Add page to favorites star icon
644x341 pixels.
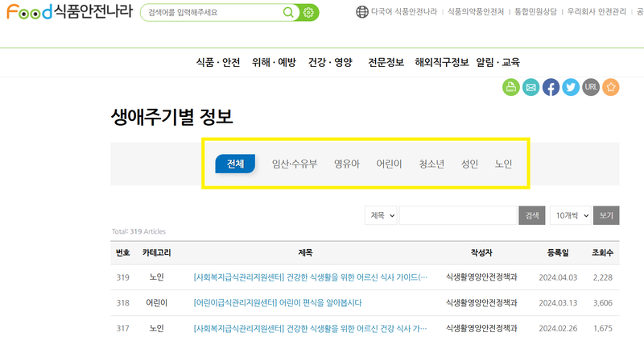pos(611,87)
